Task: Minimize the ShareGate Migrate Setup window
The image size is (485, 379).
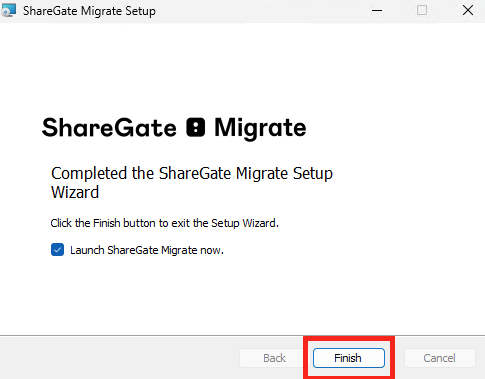Action: coord(377,10)
